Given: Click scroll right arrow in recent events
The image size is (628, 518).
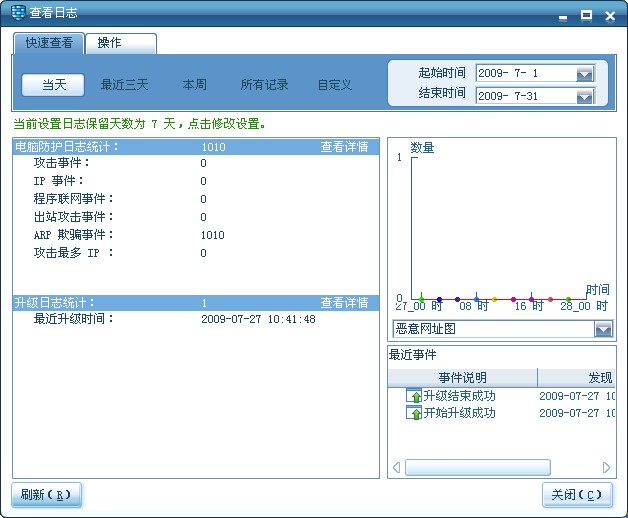Looking at the screenshot, I should coord(606,468).
